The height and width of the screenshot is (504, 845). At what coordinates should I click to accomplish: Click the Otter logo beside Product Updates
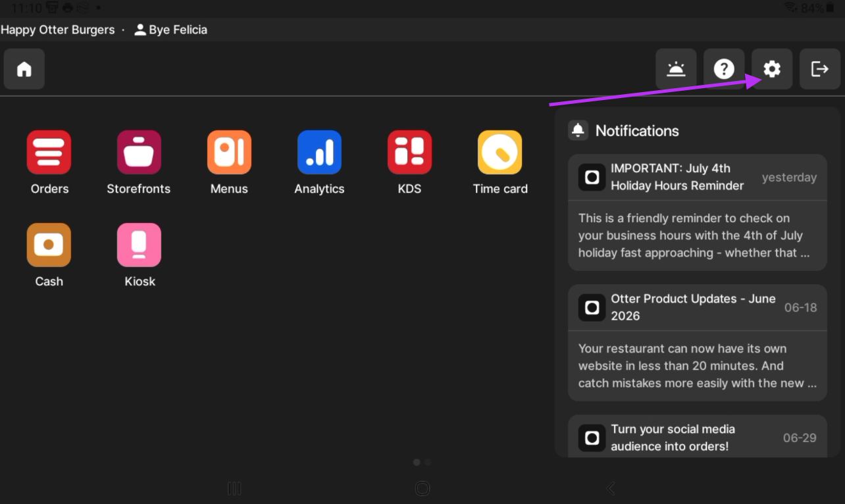592,307
